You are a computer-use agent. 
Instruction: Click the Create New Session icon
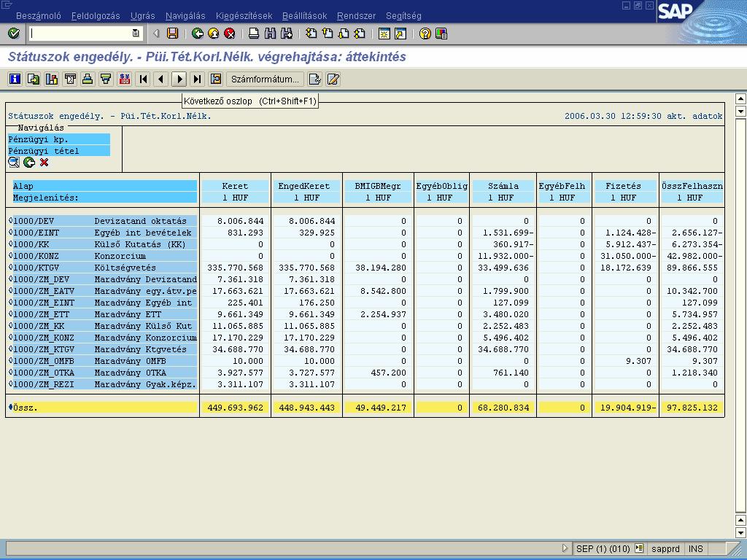click(x=384, y=34)
